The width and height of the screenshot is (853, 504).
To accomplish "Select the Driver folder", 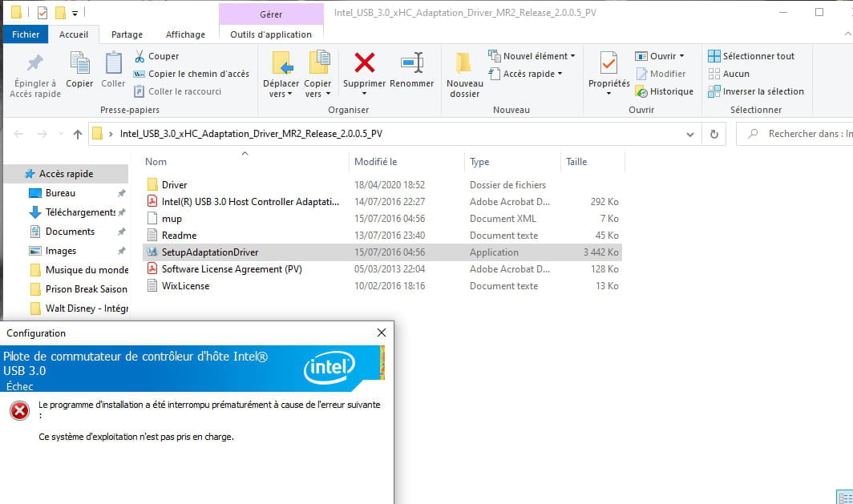I will click(174, 185).
